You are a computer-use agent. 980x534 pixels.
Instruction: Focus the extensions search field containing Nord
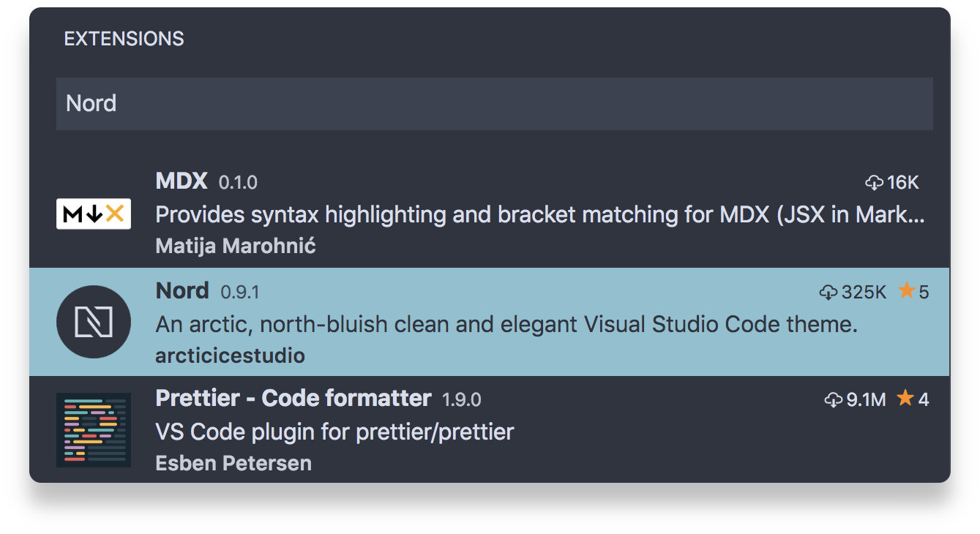point(494,104)
